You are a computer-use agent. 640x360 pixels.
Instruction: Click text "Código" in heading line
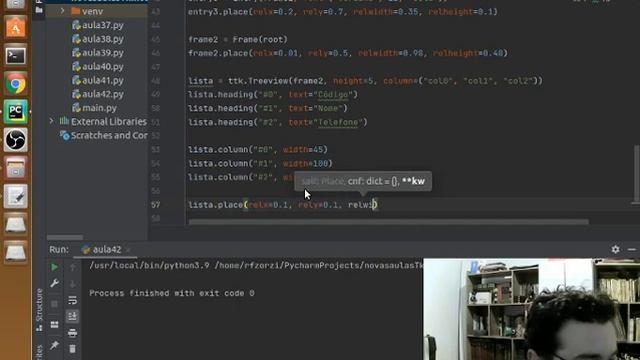[333, 95]
